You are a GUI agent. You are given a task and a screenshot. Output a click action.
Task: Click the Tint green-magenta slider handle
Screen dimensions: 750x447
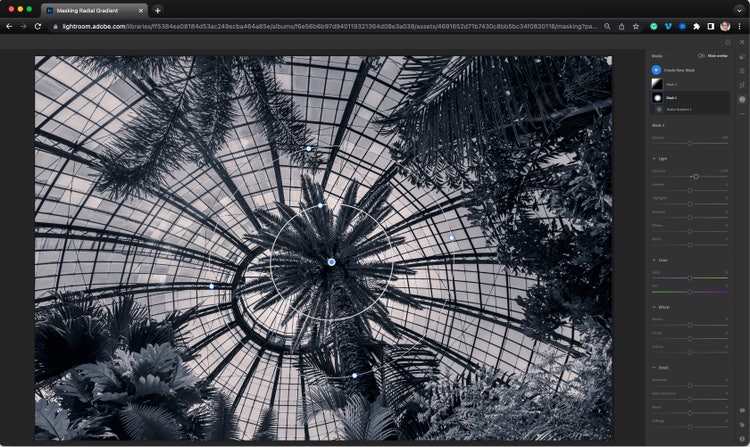pos(690,291)
